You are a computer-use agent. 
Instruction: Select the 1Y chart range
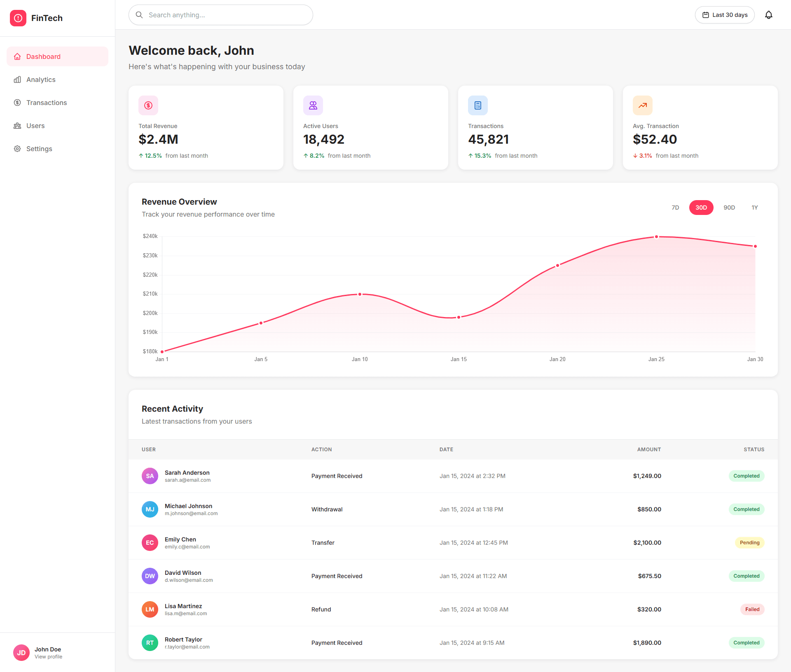click(754, 208)
